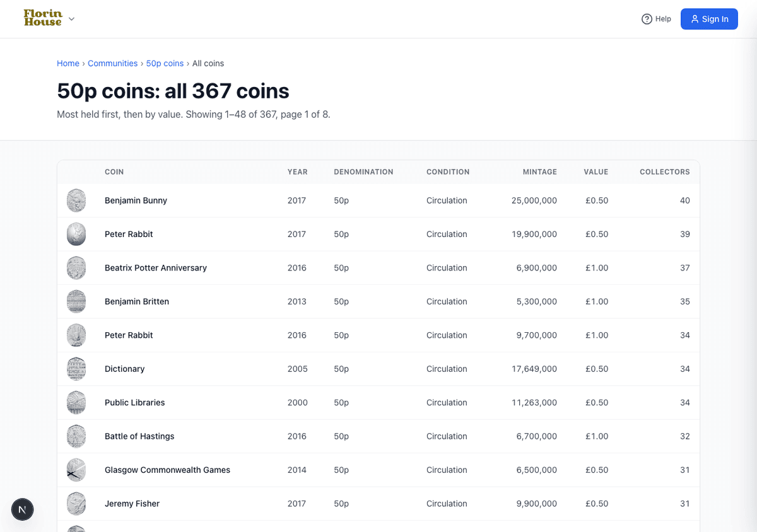Click Public Libraries coin thumbnail

tap(76, 403)
